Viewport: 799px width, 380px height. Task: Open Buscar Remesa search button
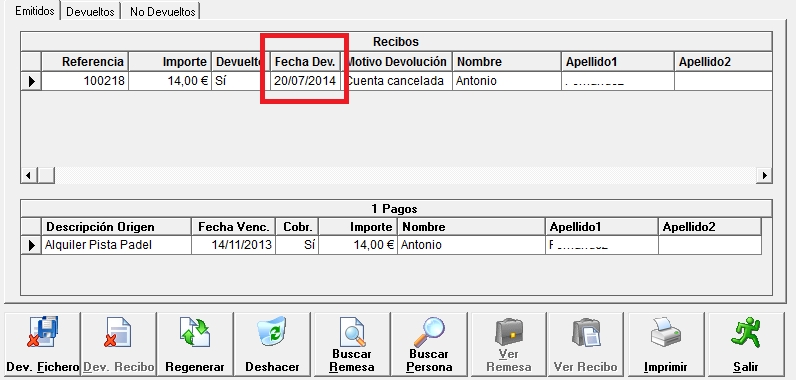click(x=352, y=344)
